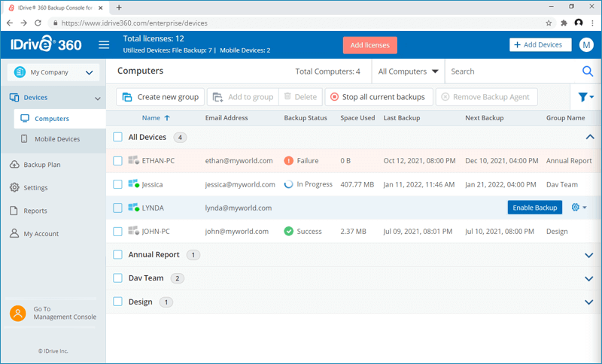Check the Dav Team group checkbox
Image resolution: width=602 pixels, height=364 pixels.
[117, 278]
